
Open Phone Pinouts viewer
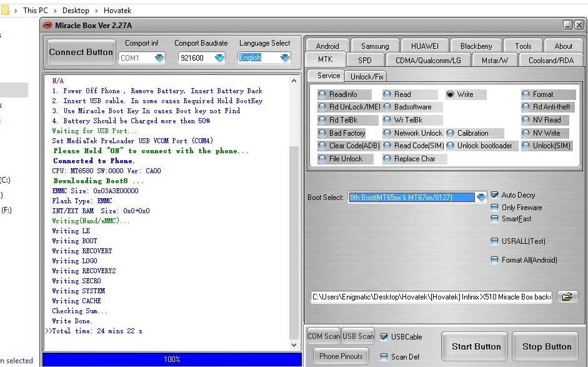click(x=341, y=356)
